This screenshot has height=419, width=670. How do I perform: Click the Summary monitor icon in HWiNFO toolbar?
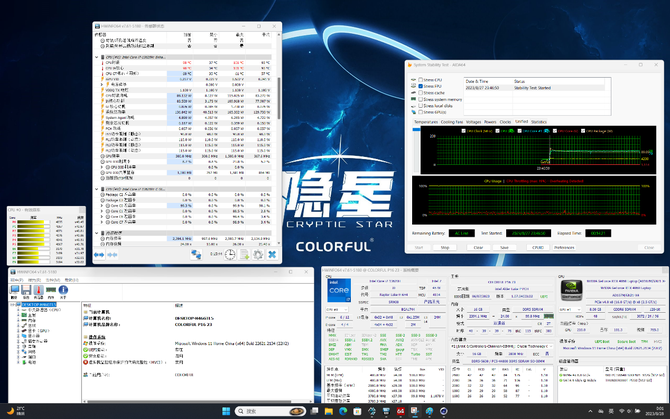click(15, 290)
